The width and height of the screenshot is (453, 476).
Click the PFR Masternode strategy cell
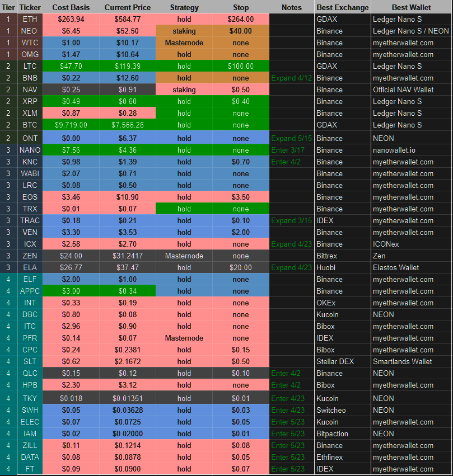pyautogui.click(x=184, y=338)
